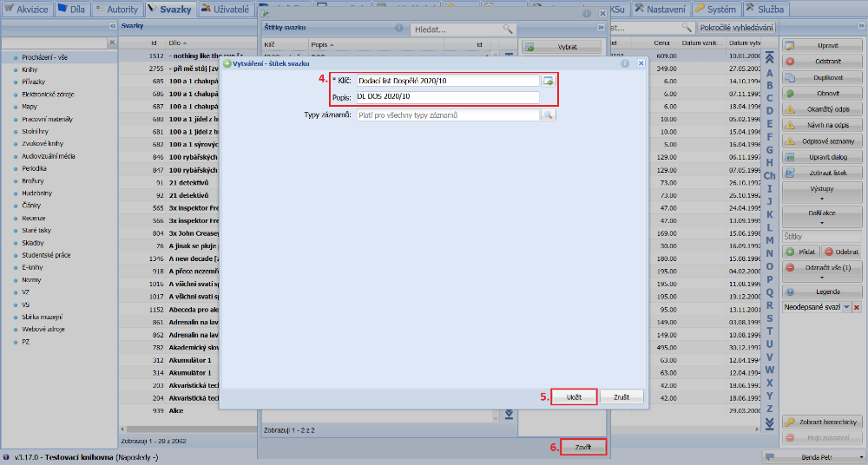Select letter A in the alphabet index
This screenshot has height=465, width=868.
coord(769,73)
